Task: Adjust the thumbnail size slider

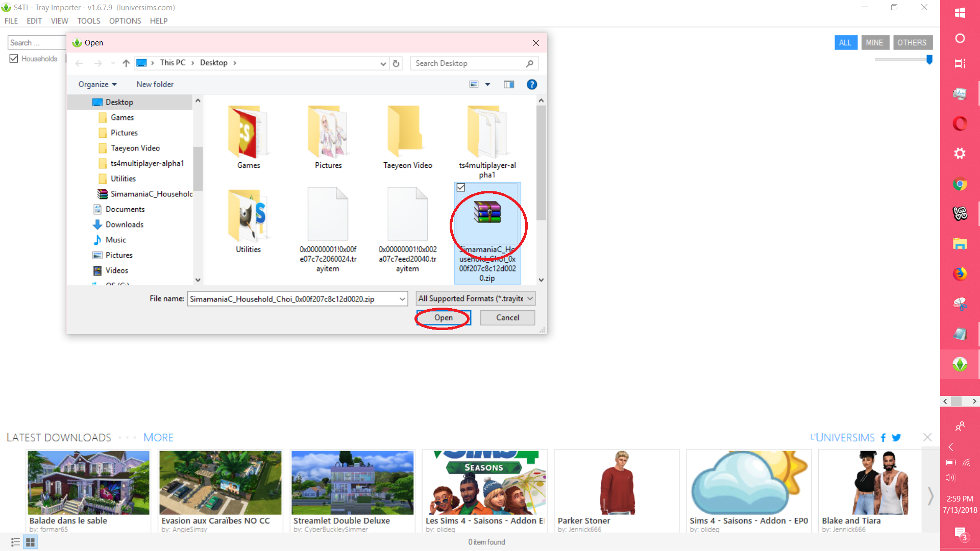Action: (929, 60)
